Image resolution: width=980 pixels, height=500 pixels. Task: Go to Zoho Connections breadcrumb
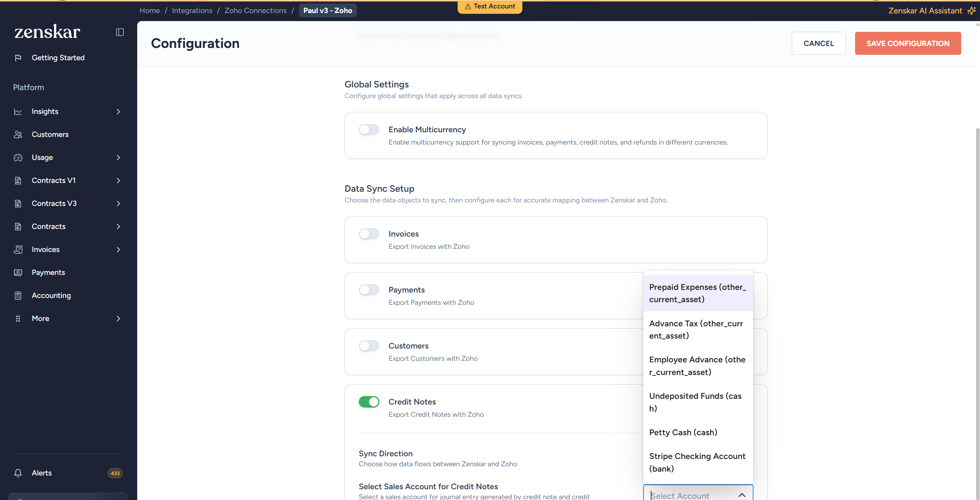coord(255,11)
